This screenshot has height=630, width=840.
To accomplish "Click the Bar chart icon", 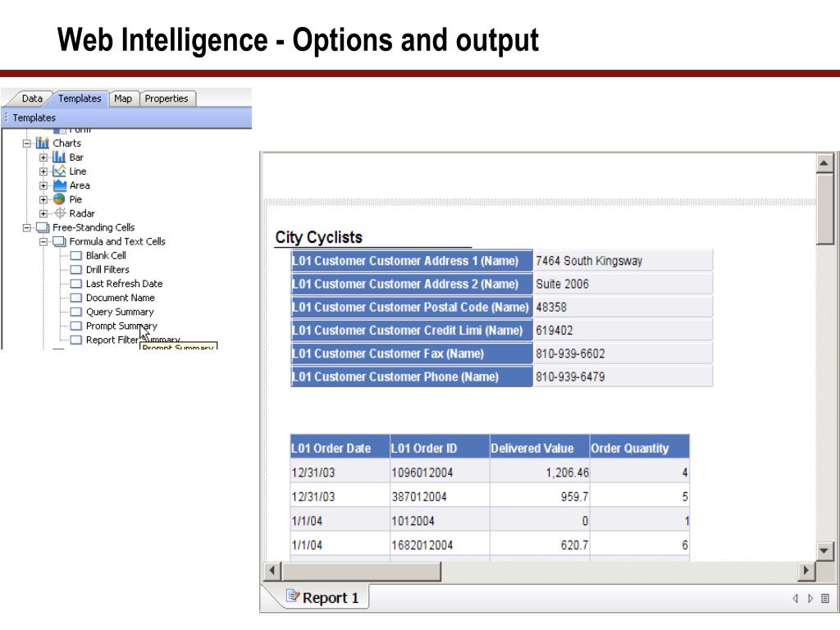I will point(59,157).
